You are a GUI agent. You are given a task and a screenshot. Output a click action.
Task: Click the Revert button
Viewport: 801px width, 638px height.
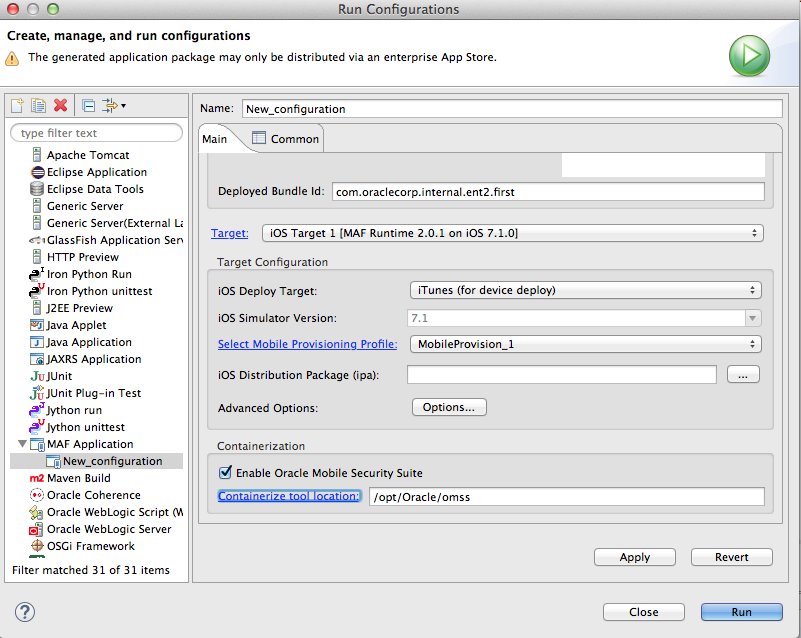click(x=732, y=557)
